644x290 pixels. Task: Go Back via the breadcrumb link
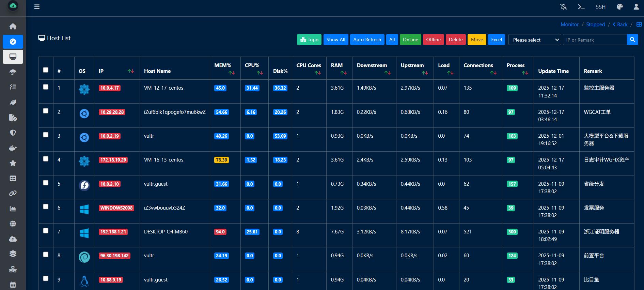[x=620, y=25]
